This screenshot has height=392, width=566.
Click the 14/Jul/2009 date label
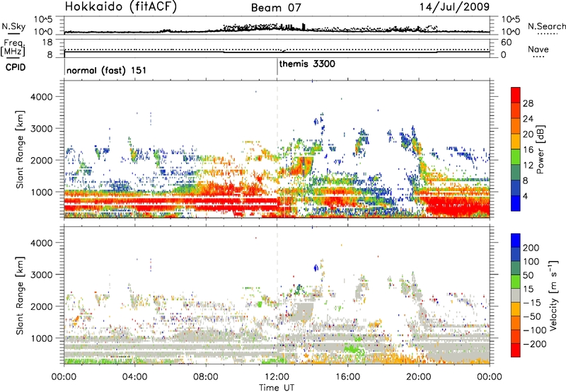coord(454,7)
